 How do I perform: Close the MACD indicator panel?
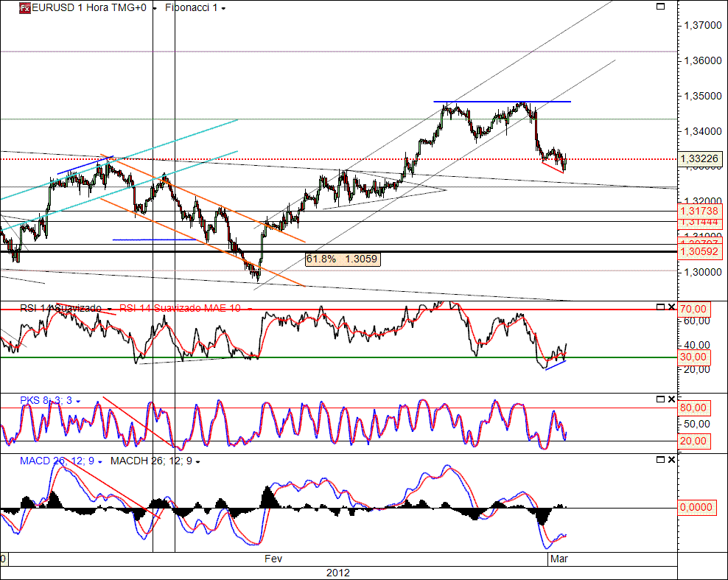[671, 459]
